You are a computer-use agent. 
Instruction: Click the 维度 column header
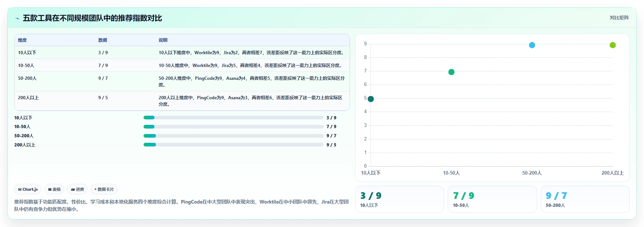coord(22,40)
